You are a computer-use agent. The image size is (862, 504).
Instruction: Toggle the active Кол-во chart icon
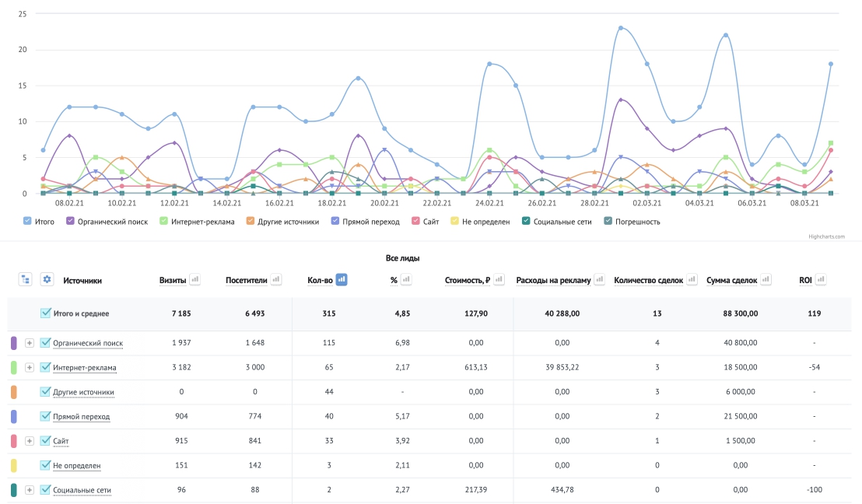click(x=342, y=280)
